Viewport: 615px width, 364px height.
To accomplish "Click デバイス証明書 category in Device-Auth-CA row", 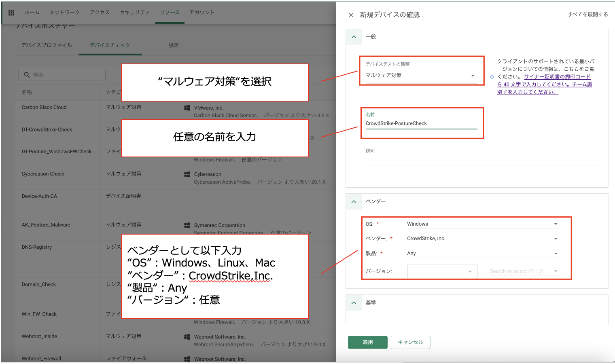I will tap(123, 196).
